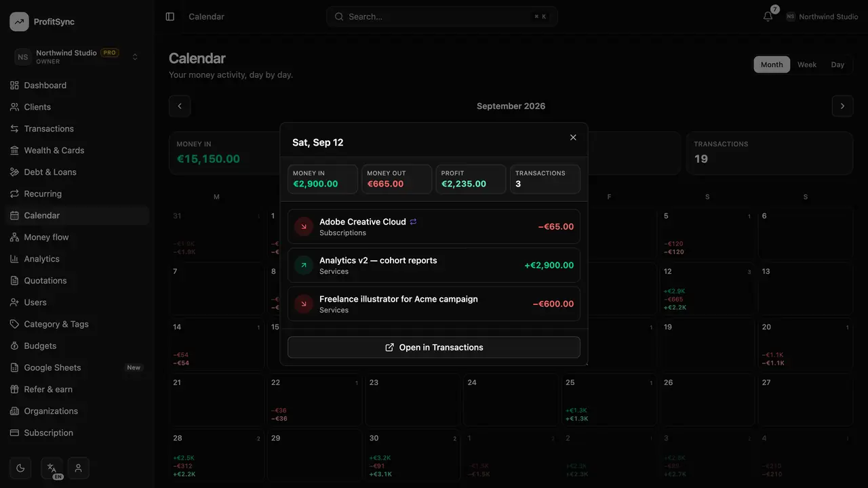Image resolution: width=868 pixels, height=488 pixels.
Task: Open Google Sheets integration
Action: tap(77, 367)
